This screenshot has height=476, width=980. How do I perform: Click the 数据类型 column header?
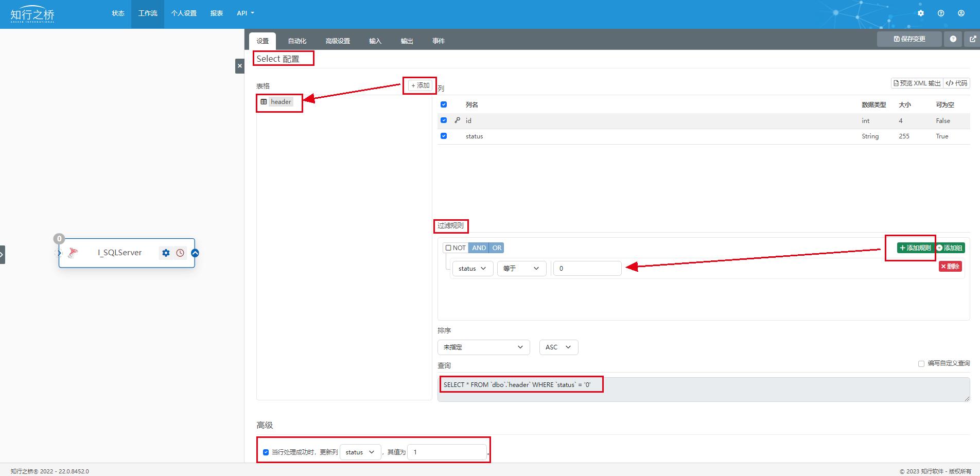coord(874,105)
